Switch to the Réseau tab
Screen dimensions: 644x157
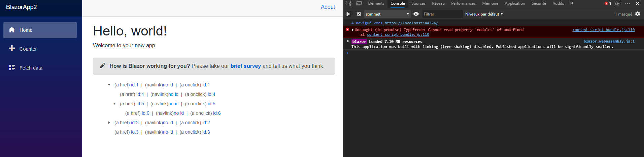[438, 3]
